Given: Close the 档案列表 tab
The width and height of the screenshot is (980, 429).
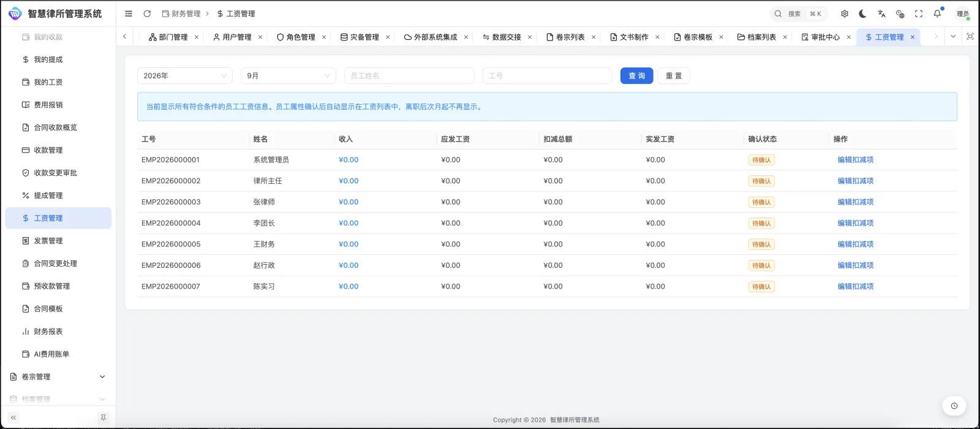Looking at the screenshot, I should tap(785, 37).
